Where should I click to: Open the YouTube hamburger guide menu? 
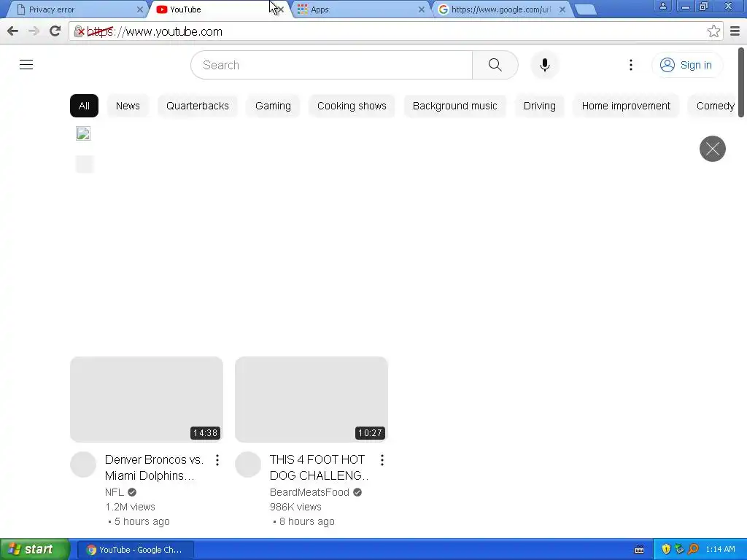pyautogui.click(x=26, y=65)
